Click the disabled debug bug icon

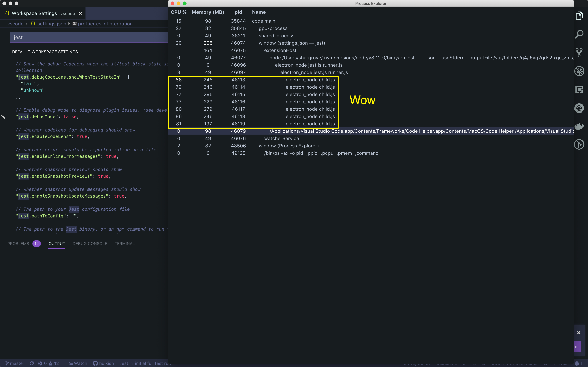point(579,71)
